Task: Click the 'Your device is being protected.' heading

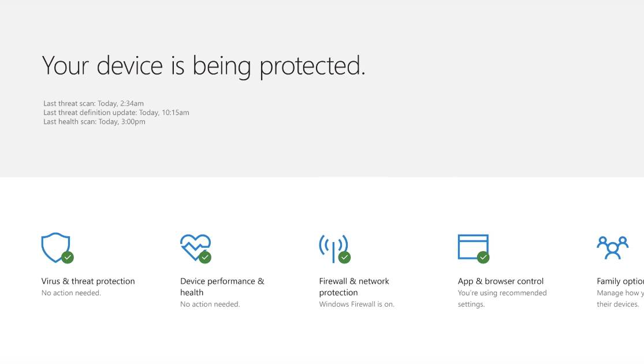Action: [203, 65]
